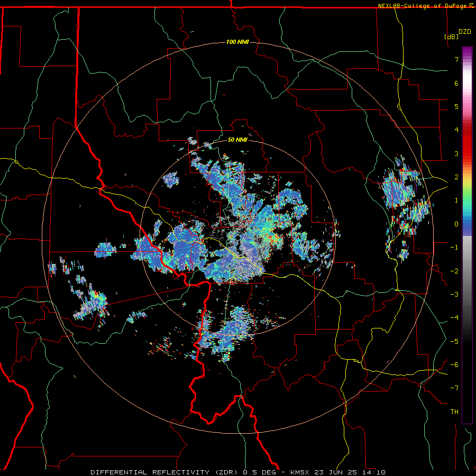This screenshot has height=476, width=476.
Task: Click the 0 value on color scale
Action: click(456, 224)
